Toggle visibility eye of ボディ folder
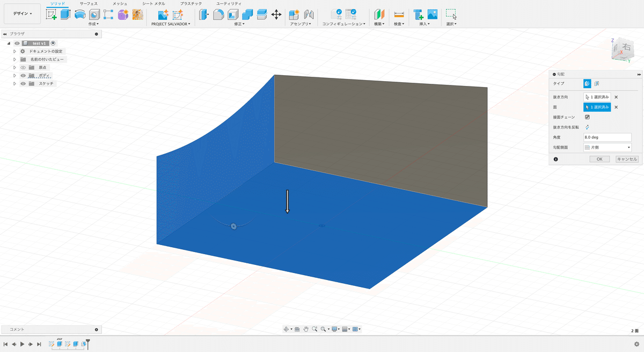Image resolution: width=644 pixels, height=352 pixels. (23, 76)
